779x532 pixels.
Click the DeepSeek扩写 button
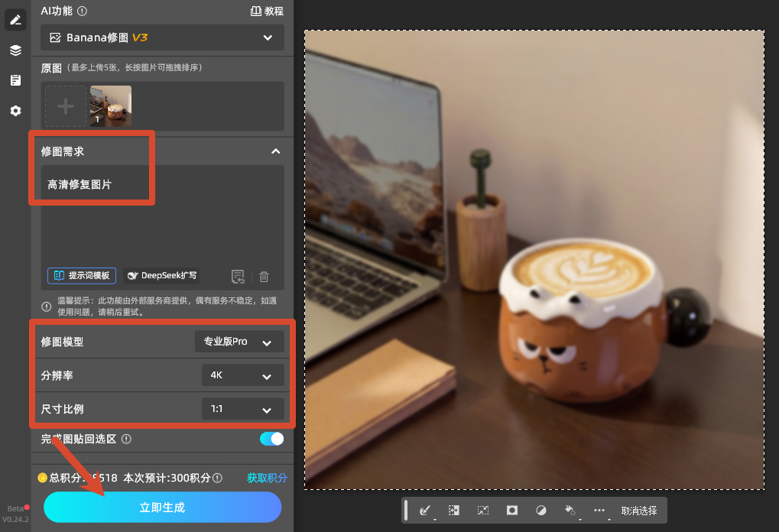pyautogui.click(x=161, y=276)
